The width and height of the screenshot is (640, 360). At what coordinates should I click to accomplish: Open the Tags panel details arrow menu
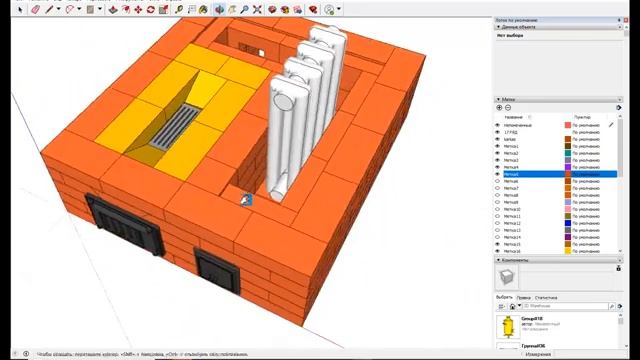pos(619,108)
